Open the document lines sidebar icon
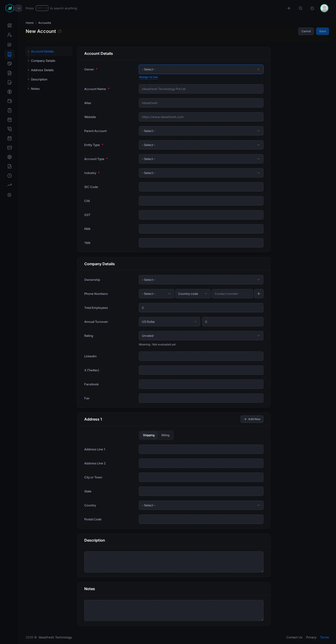 pos(10,73)
